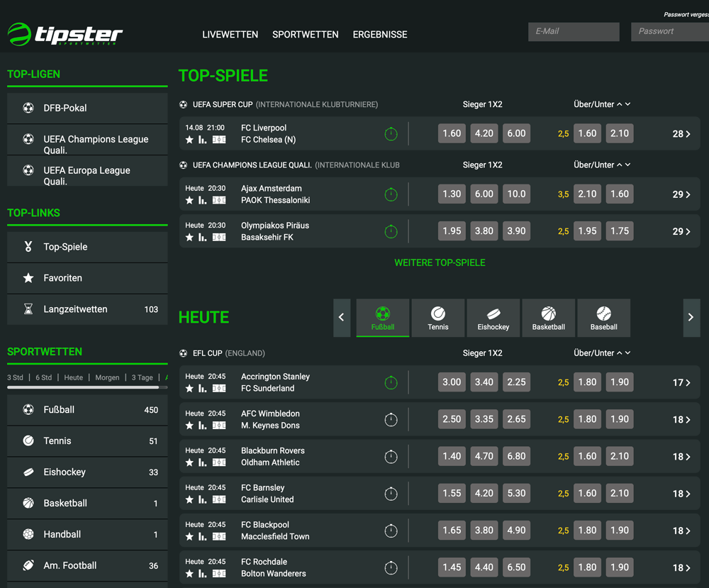Screen dimensions: 709x588
Task: Open Über/Unter dropdown in UEFA Super Cup header
Action: (602, 104)
